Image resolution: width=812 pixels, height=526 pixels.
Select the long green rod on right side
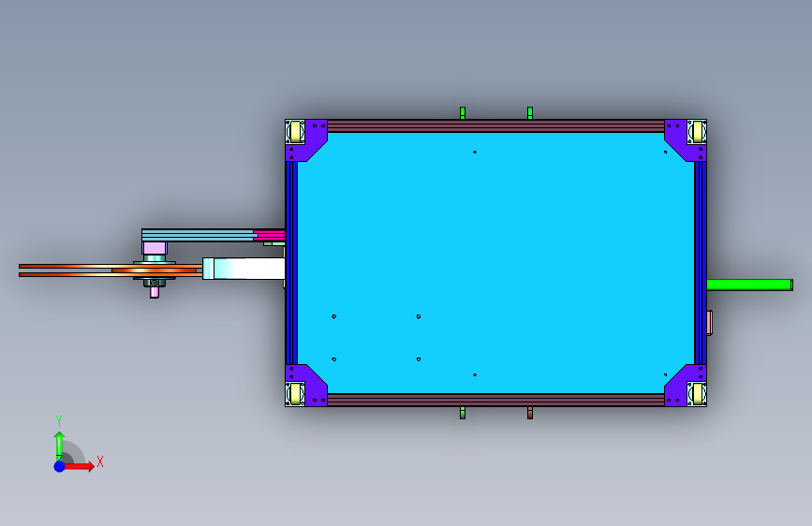pos(749,285)
